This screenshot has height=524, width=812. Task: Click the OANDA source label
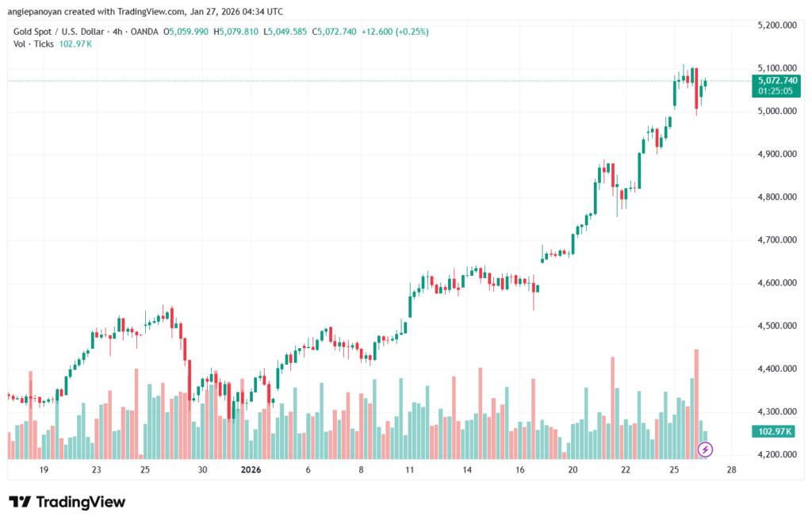[143, 32]
